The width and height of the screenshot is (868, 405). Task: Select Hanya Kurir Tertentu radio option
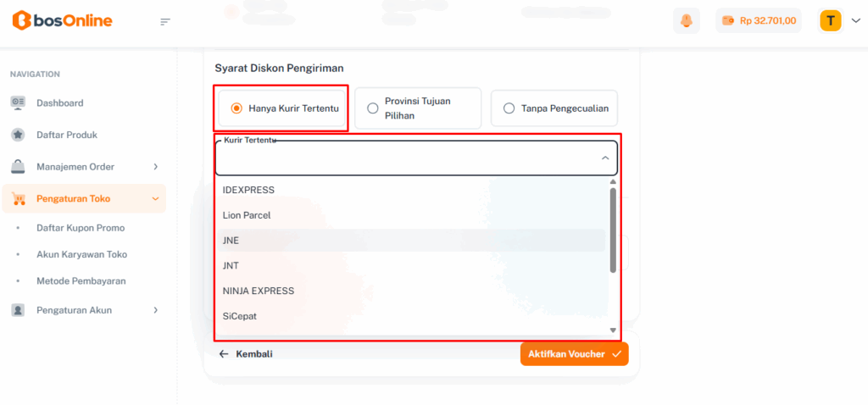(x=236, y=108)
